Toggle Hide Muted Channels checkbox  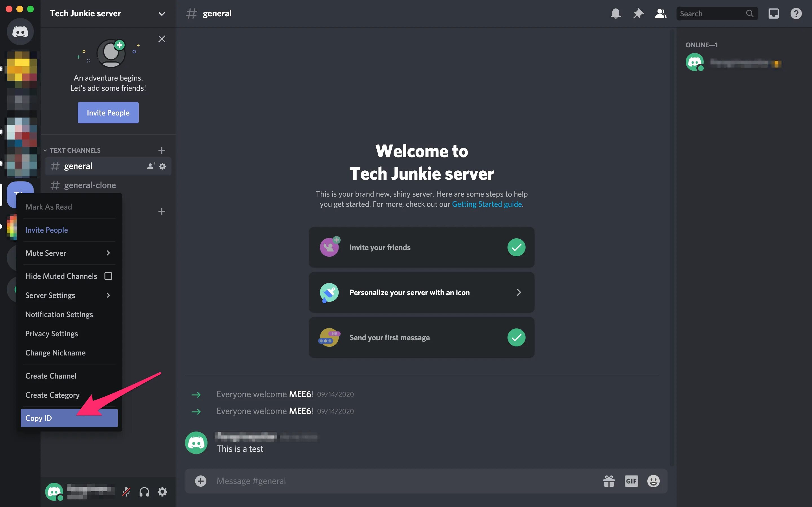[108, 276]
